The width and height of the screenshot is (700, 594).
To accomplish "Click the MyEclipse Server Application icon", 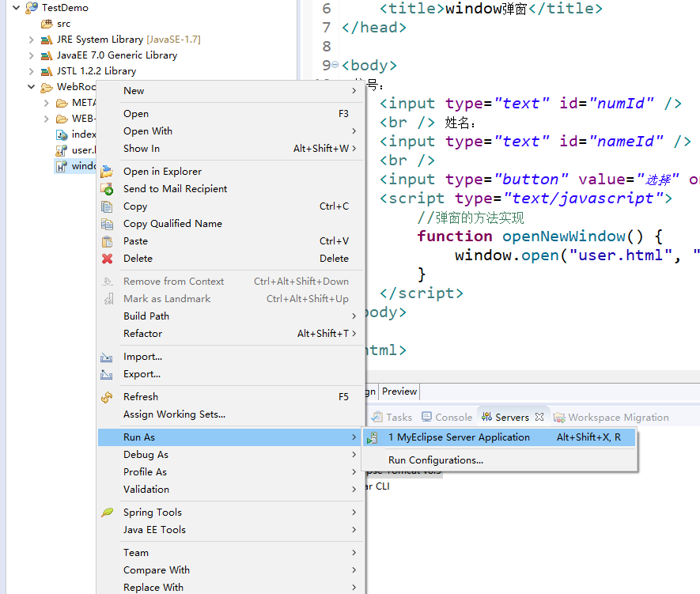I will click(373, 437).
